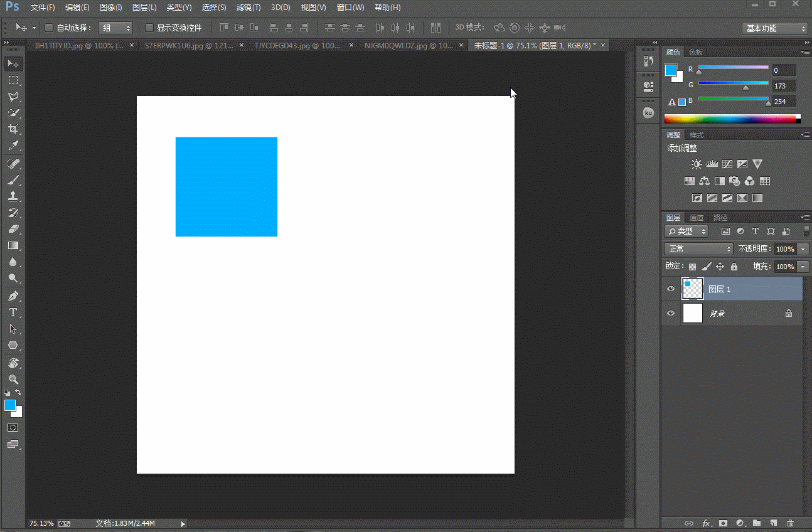The height and width of the screenshot is (532, 812).
Task: Select the Zoom tool in toolbar
Action: (x=13, y=380)
